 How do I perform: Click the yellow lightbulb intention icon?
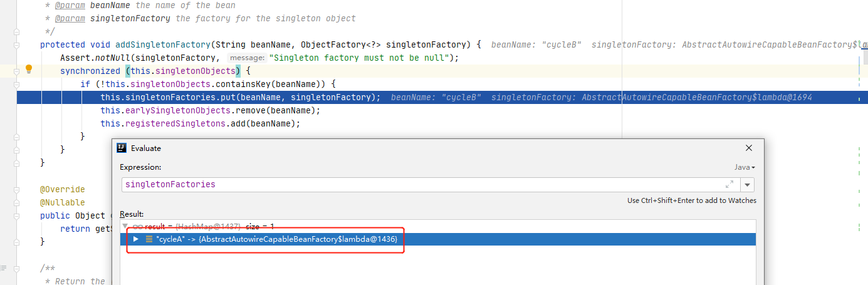tap(28, 69)
